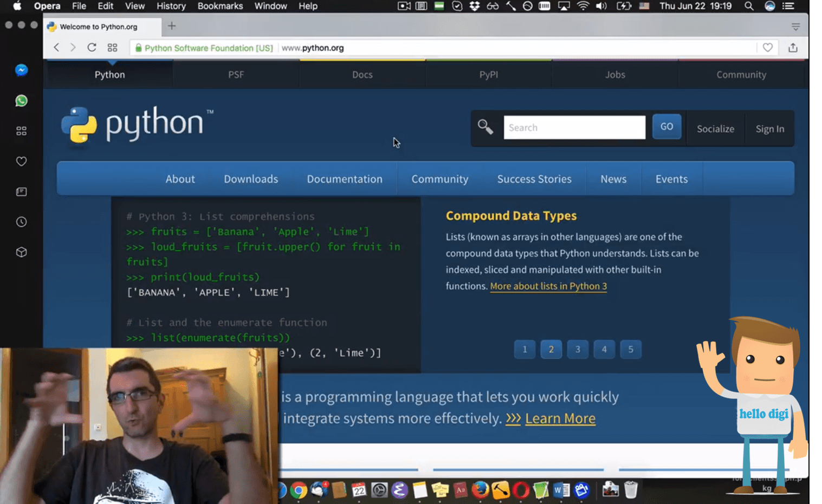The width and height of the screenshot is (822, 504).
Task: Open the File menu
Action: coord(79,6)
